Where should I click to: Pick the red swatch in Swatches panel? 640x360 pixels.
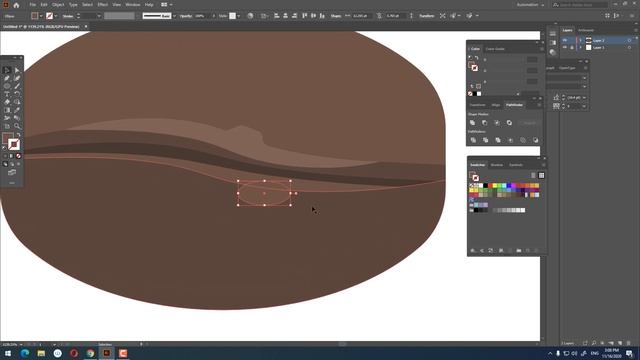click(x=491, y=186)
